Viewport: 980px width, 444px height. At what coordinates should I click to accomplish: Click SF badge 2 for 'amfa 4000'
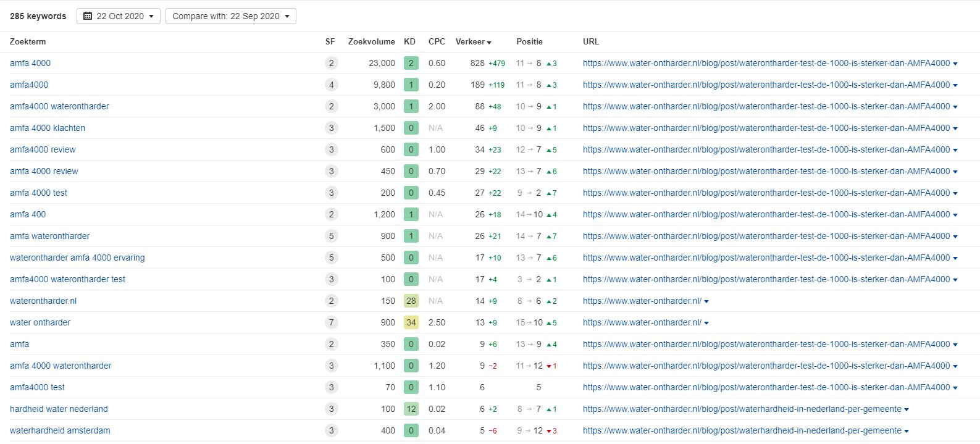click(332, 63)
